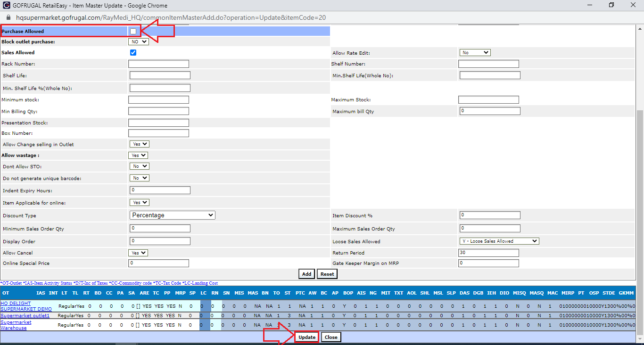Open the Loose Sales Allowed dropdown
This screenshot has width=644, height=345.
(x=499, y=241)
